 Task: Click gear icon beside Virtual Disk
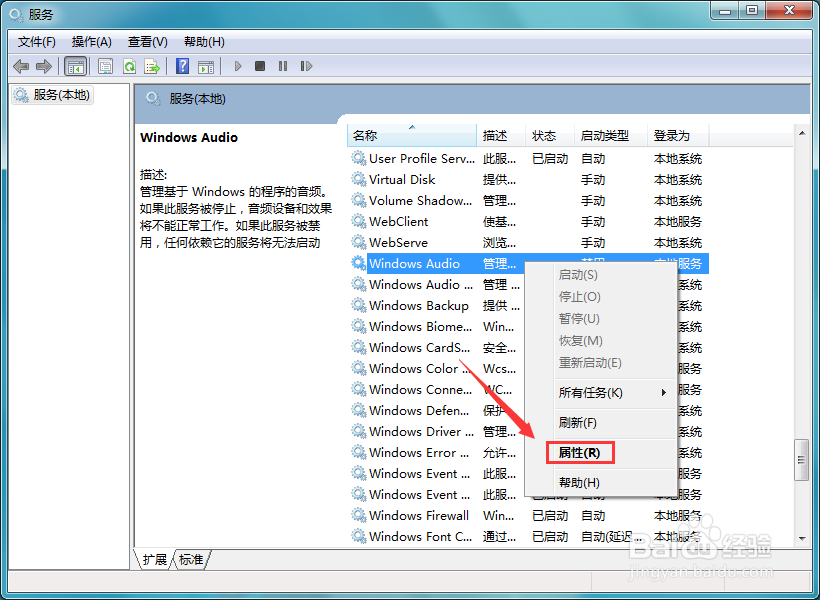pos(358,179)
